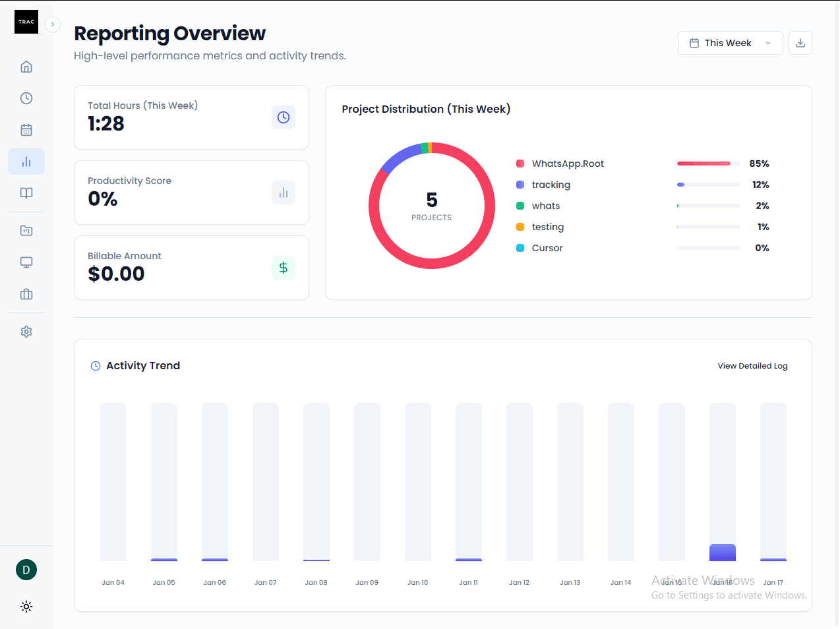The width and height of the screenshot is (840, 629).
Task: Click the clock time-tracking sidebar icon
Action: (26, 98)
